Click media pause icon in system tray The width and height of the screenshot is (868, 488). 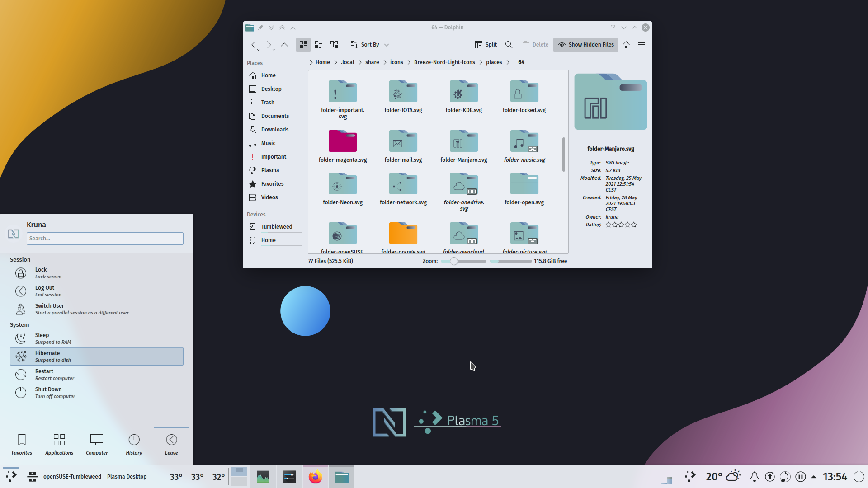point(801,477)
